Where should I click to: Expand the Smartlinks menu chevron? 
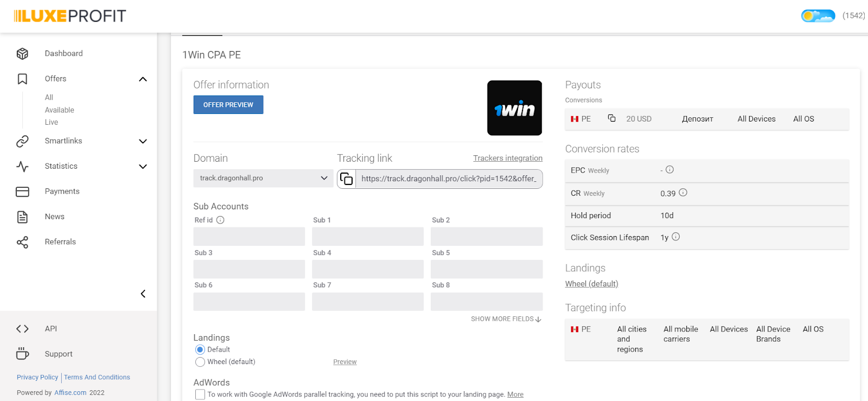click(143, 142)
